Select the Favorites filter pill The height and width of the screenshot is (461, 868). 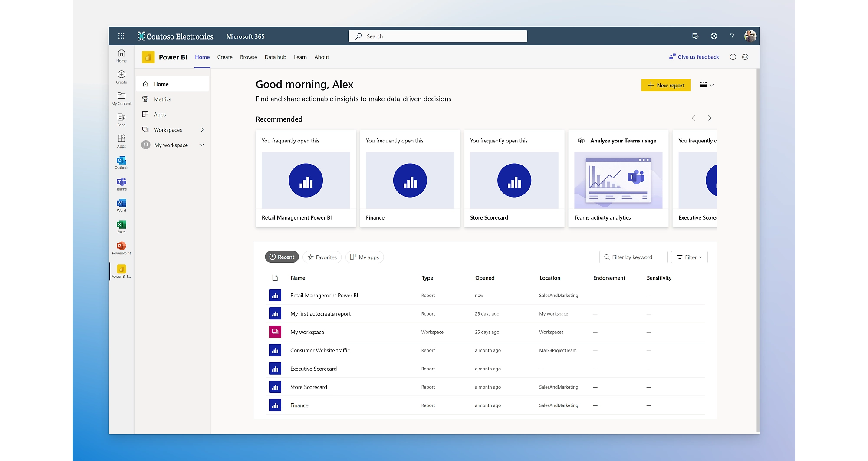[x=322, y=257]
